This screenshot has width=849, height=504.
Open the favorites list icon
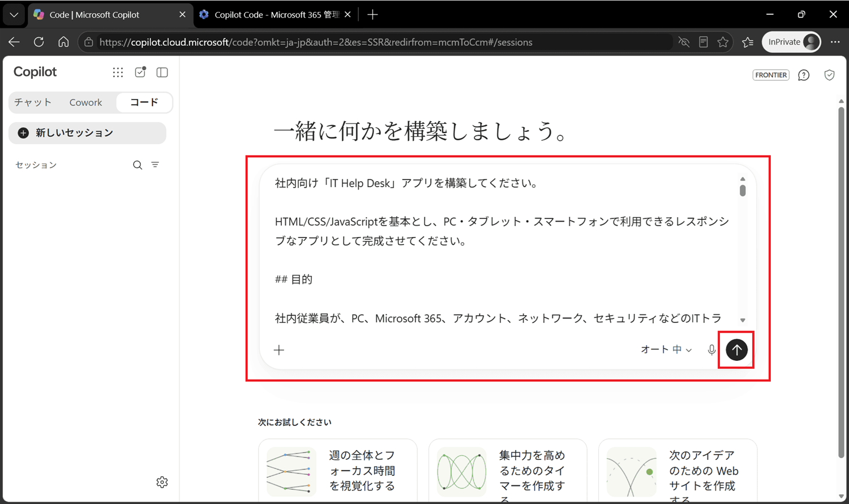pyautogui.click(x=748, y=42)
